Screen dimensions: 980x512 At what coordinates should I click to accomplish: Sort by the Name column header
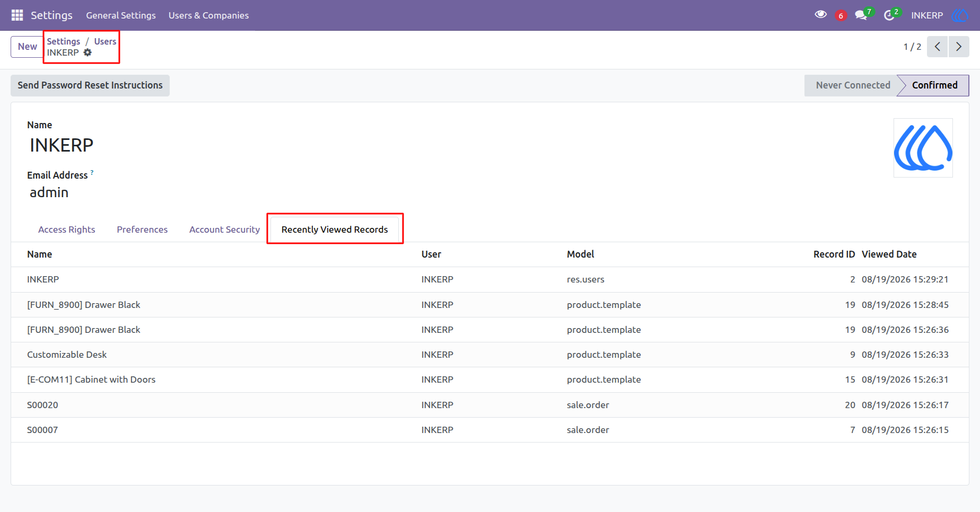pos(40,254)
